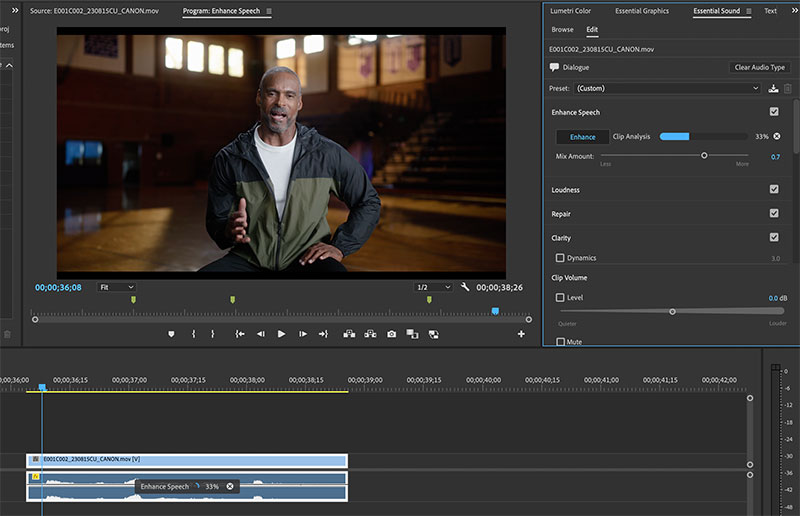Viewport: 800px width, 516px height.
Task: Click the 00;00;36;08 playhead timecode
Action: (x=58, y=287)
